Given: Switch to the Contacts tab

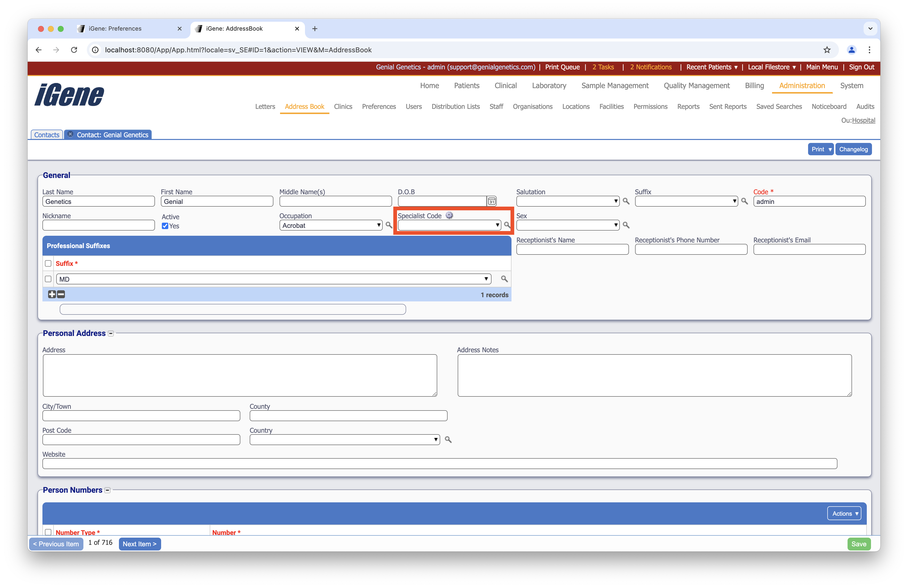Looking at the screenshot, I should click(47, 135).
